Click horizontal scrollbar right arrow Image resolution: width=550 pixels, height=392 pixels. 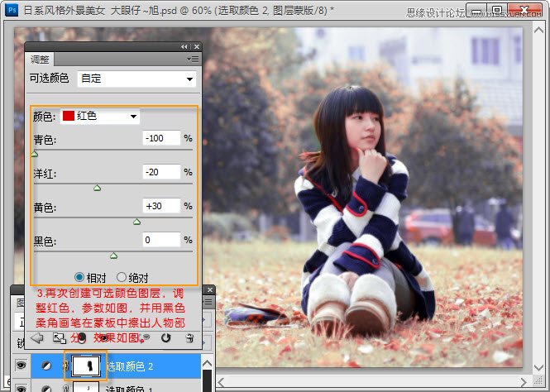point(524,382)
